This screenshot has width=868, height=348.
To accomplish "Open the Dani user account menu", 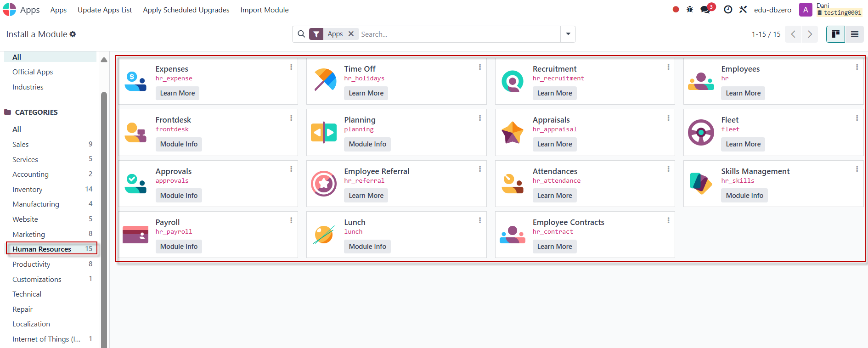I will 831,9.
